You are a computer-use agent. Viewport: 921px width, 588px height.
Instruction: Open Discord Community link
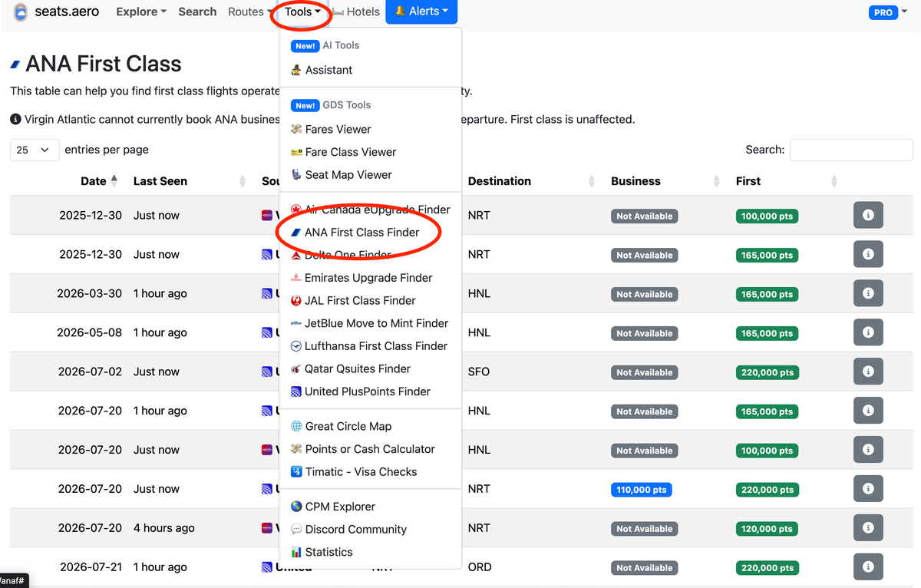[348, 530]
